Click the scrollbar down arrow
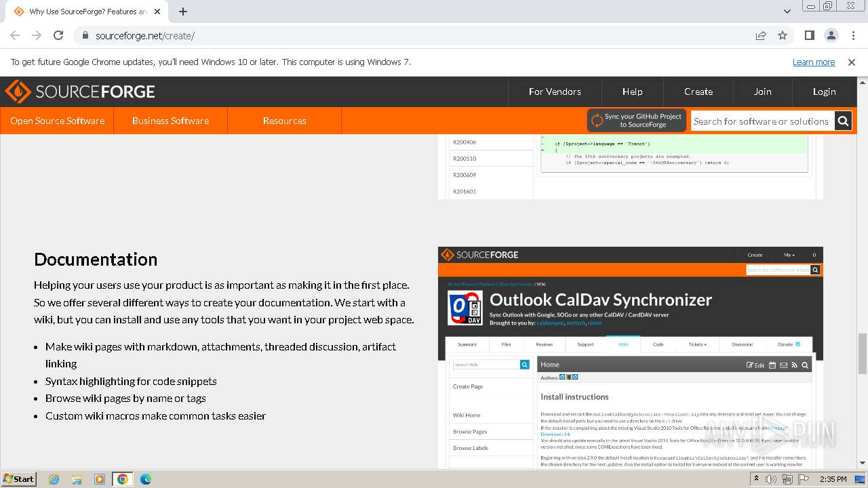This screenshot has height=488, width=868. click(x=862, y=464)
